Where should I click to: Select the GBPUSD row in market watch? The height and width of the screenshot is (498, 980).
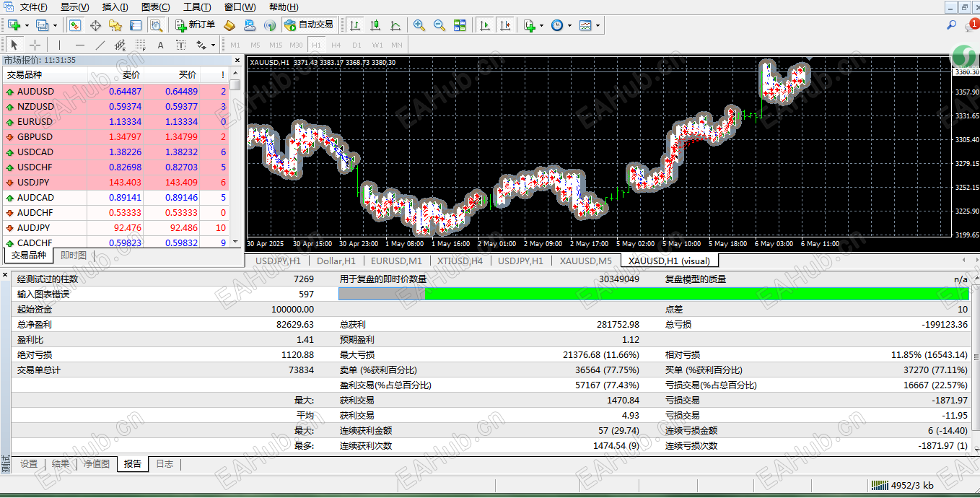35,137
